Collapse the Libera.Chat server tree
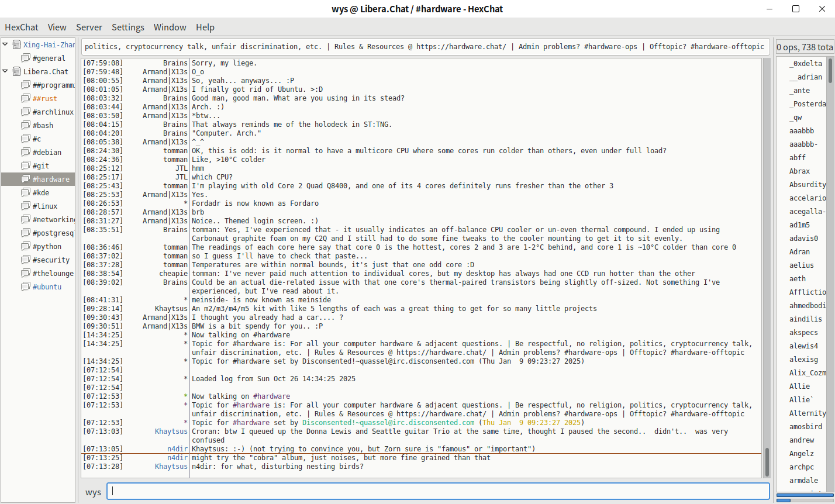Viewport: 835px width, 504px height. pyautogui.click(x=5, y=71)
